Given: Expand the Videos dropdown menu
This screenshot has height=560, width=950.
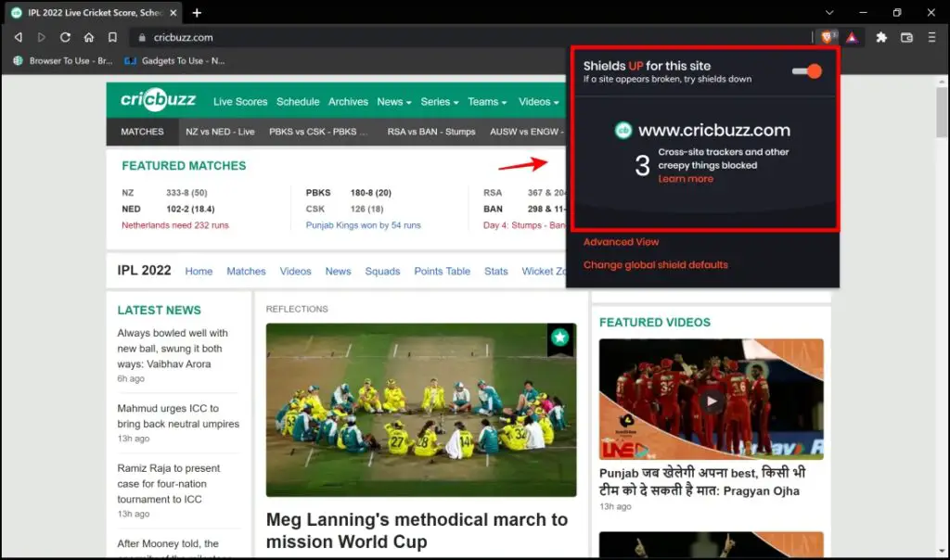Looking at the screenshot, I should (x=539, y=102).
